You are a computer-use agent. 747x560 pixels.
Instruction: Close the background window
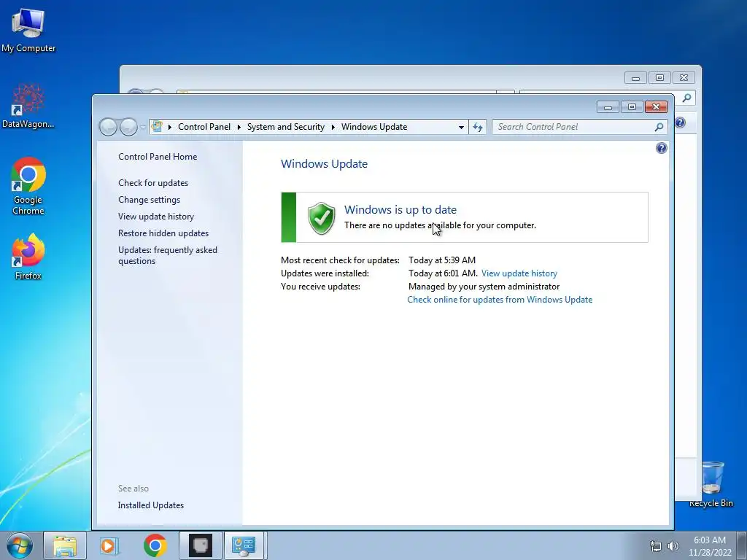(684, 77)
